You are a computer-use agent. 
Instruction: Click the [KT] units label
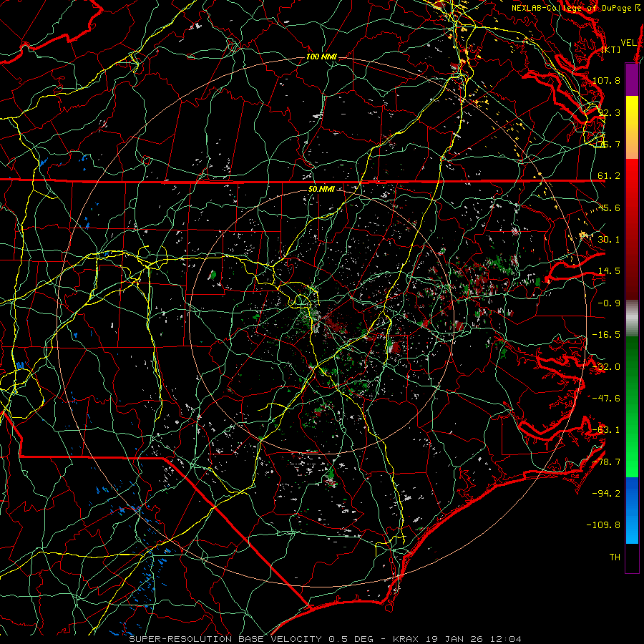tap(611, 49)
